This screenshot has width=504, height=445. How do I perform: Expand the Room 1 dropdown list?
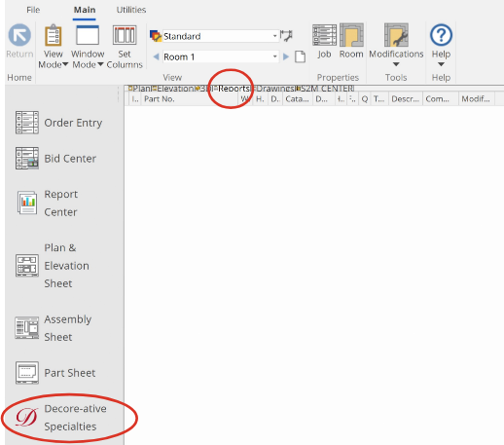[274, 56]
